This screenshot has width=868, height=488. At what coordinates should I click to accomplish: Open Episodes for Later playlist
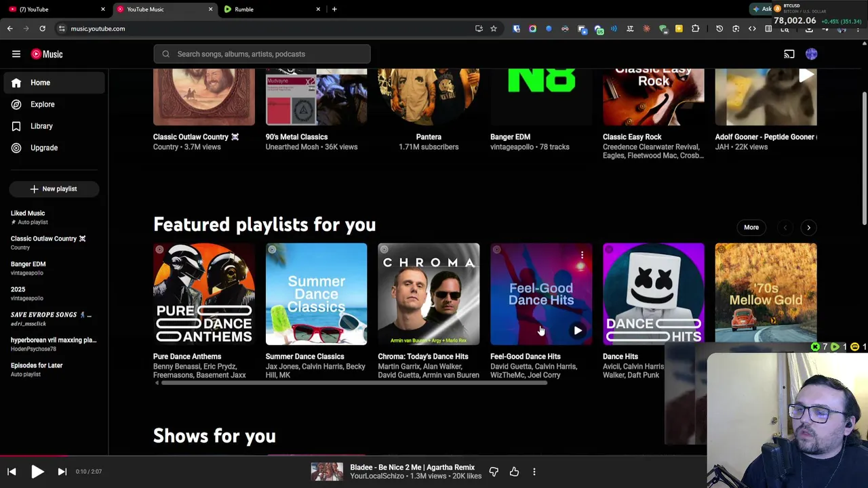click(x=54, y=369)
